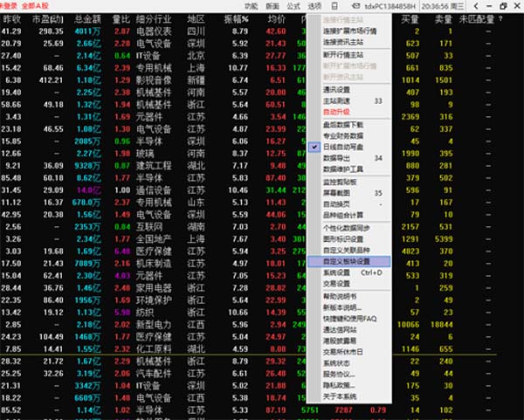Collapse the open 选项 menu
The width and height of the screenshot is (524, 420).
click(314, 5)
